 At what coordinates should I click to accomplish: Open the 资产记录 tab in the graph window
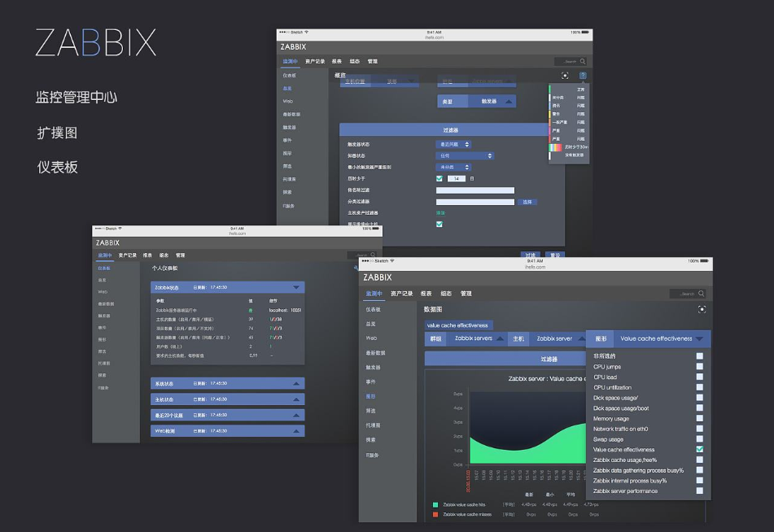(401, 294)
